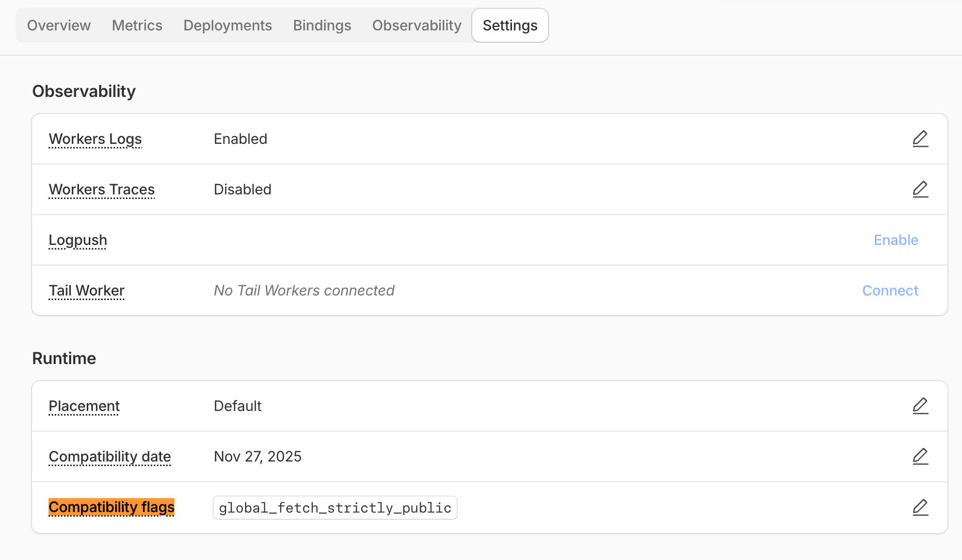Click the highlighted Compatibility flags label
Image resolution: width=962 pixels, height=560 pixels.
pyautogui.click(x=111, y=507)
